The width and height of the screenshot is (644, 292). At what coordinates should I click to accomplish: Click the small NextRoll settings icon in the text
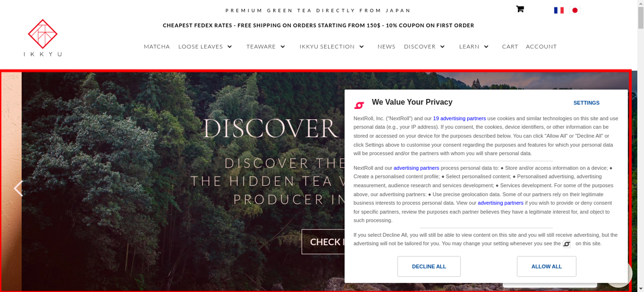pyautogui.click(x=566, y=244)
